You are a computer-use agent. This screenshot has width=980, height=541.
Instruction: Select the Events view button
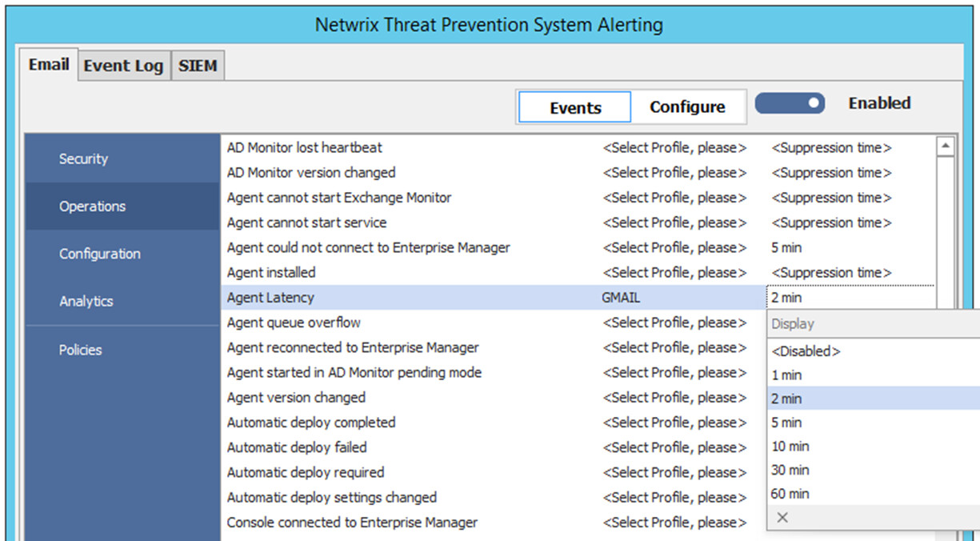(x=575, y=107)
